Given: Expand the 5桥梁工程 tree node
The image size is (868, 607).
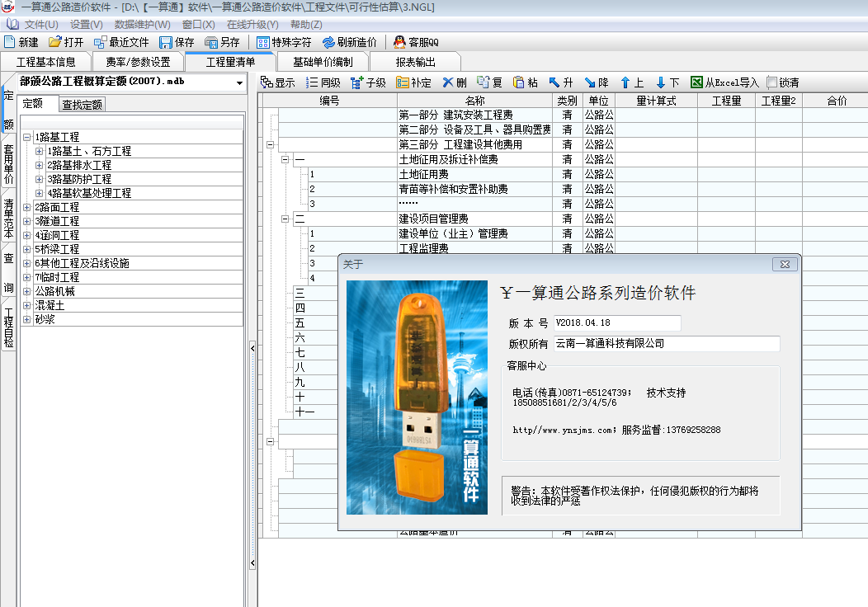Looking at the screenshot, I should pos(26,249).
